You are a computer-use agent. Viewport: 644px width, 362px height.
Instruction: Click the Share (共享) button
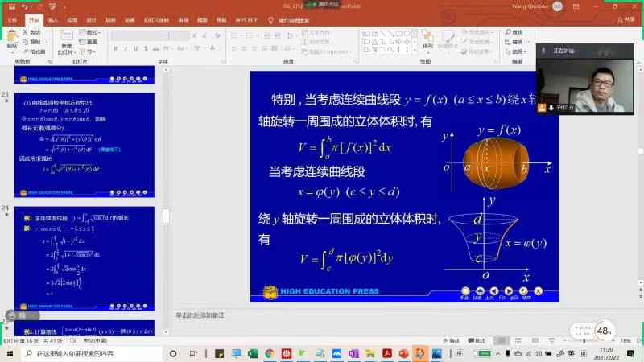coord(626,19)
